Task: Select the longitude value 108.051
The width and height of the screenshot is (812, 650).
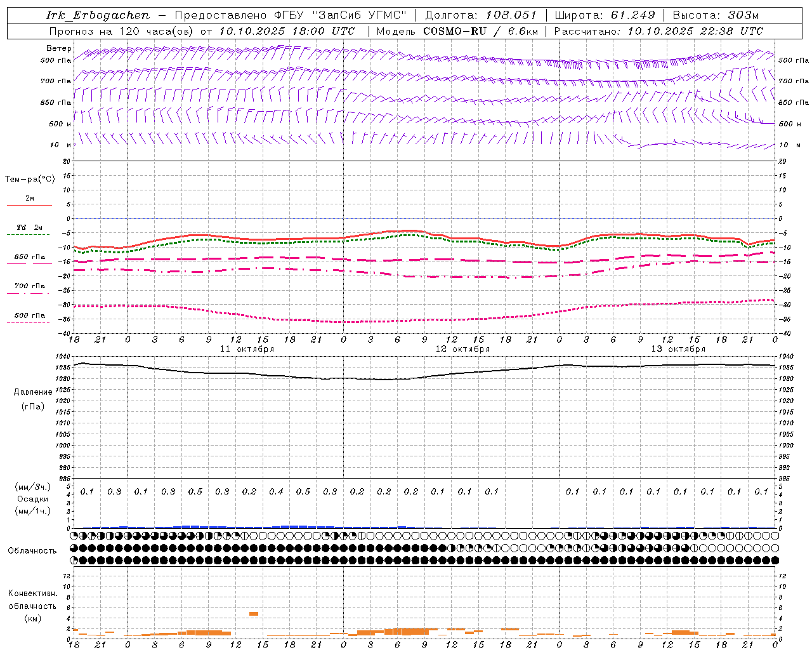Action: click(x=511, y=15)
